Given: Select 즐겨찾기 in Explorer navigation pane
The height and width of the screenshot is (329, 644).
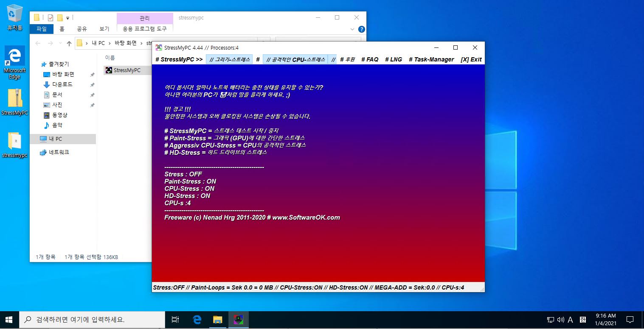Looking at the screenshot, I should point(59,64).
